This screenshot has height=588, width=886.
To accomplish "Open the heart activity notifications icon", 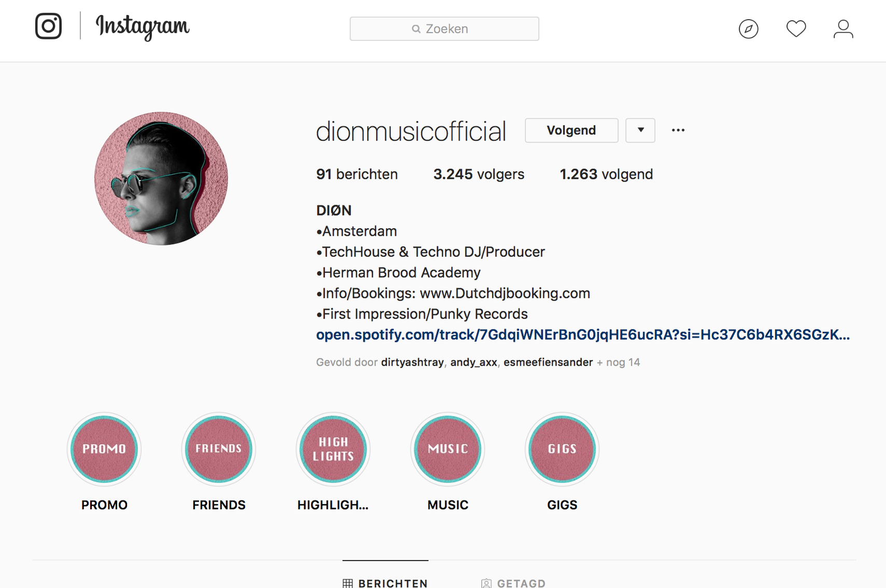I will coord(796,28).
